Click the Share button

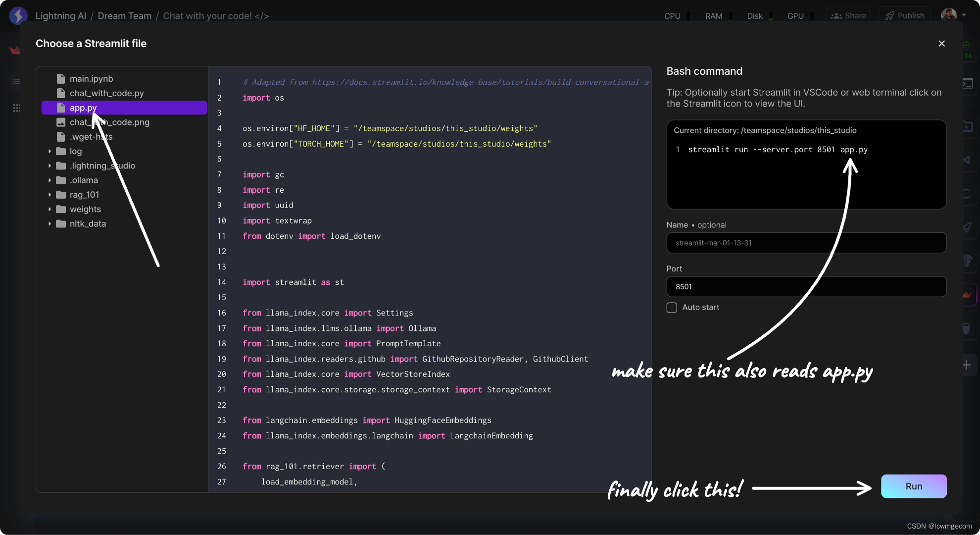[848, 15]
